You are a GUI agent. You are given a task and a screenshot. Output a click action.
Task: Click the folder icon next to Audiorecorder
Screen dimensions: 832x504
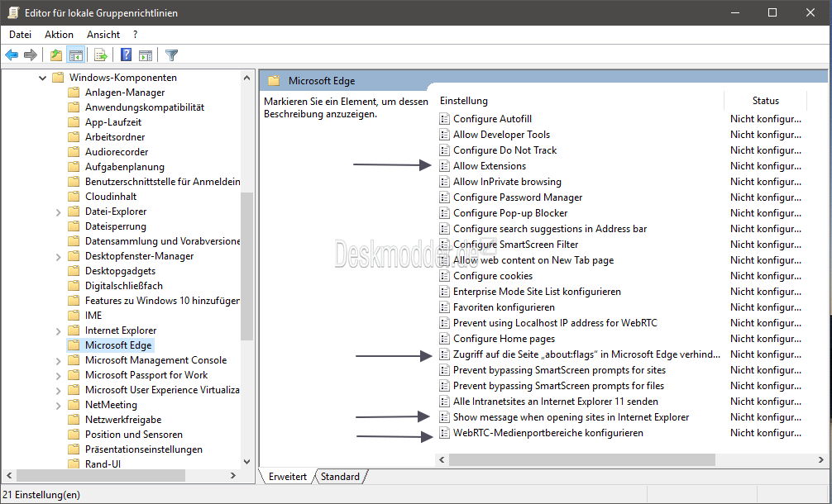click(x=74, y=151)
